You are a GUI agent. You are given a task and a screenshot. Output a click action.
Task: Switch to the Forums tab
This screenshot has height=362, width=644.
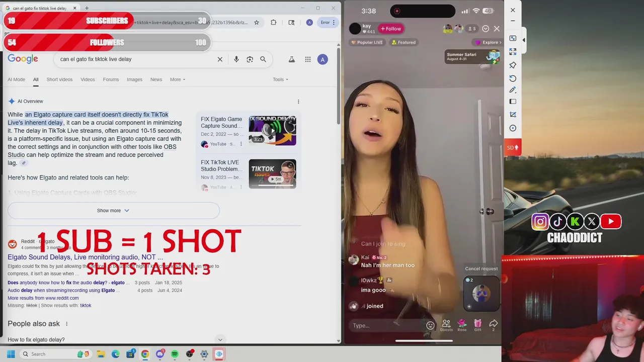point(111,79)
